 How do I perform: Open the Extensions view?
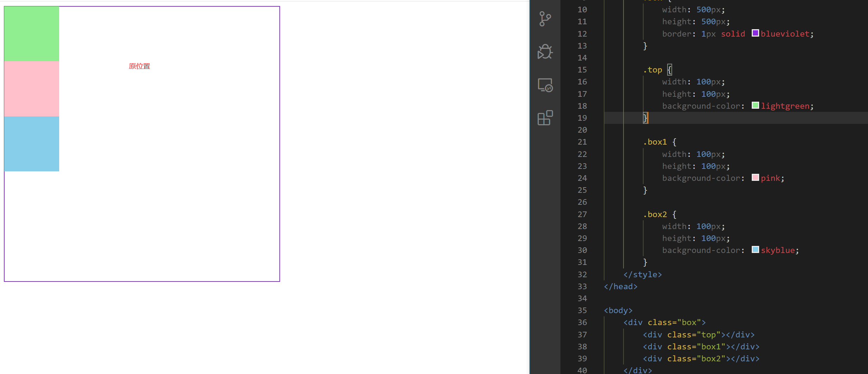tap(545, 118)
